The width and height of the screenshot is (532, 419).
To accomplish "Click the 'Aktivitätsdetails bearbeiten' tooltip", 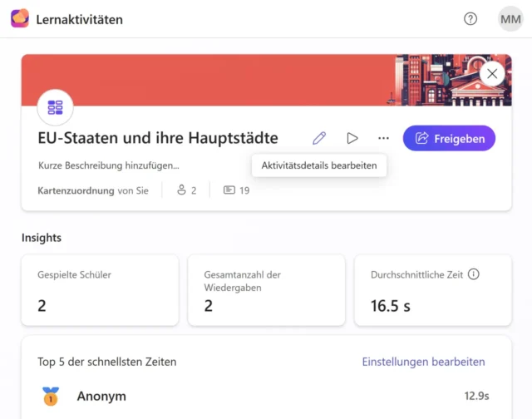I will (319, 165).
